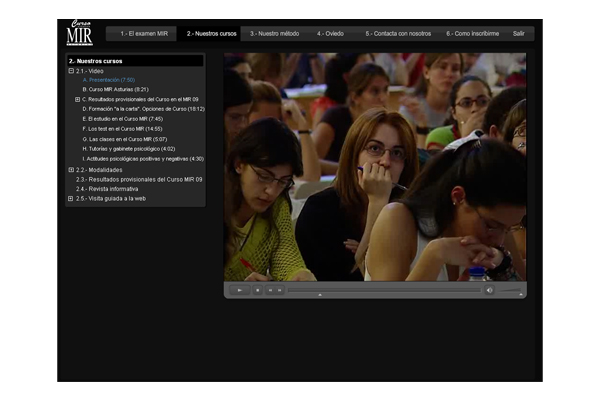
Task: Click the Salir exit button
Action: [x=518, y=34]
